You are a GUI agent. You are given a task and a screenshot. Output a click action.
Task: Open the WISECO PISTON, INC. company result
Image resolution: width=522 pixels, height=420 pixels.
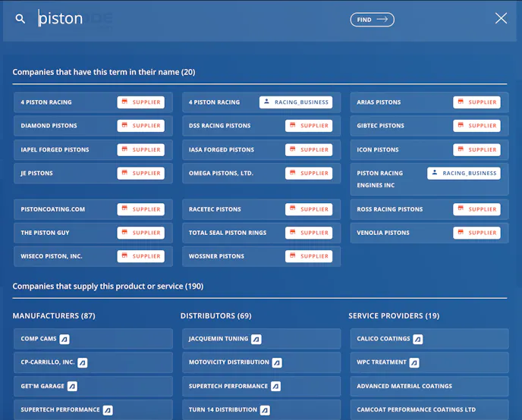tap(52, 256)
